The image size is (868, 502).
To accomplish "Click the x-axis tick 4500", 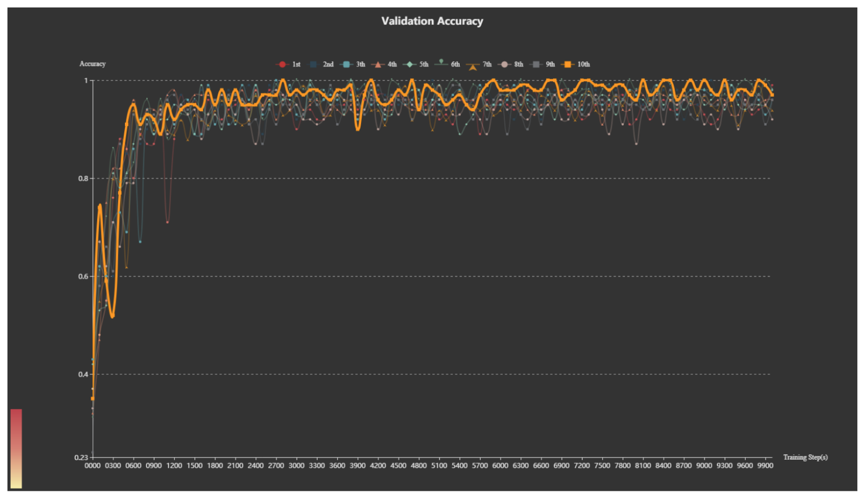I will click(398, 466).
